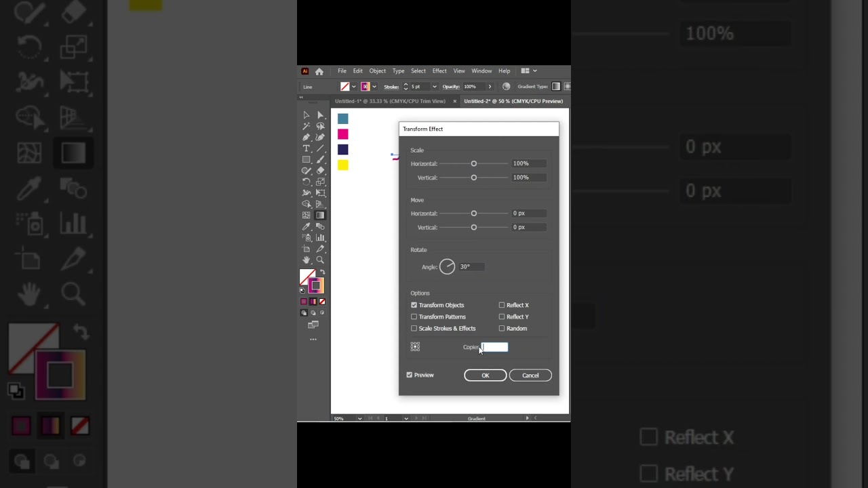This screenshot has width=868, height=488.
Task: Click Scale Horizontal slider handle
Action: [x=474, y=163]
